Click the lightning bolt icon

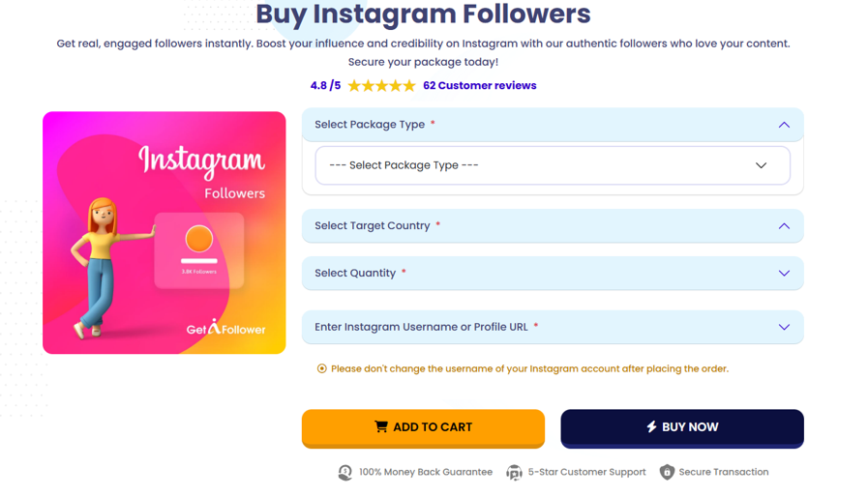click(651, 426)
